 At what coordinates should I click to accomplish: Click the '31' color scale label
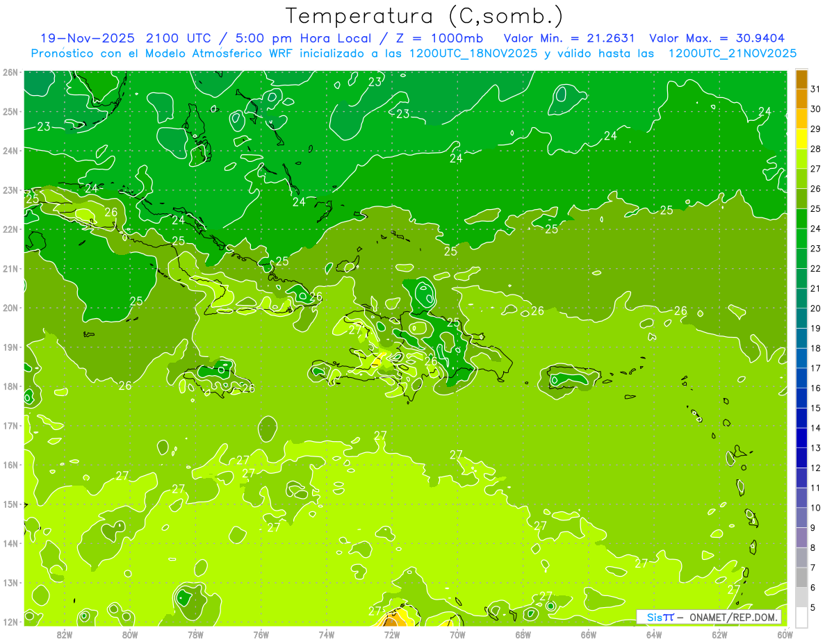pos(815,89)
